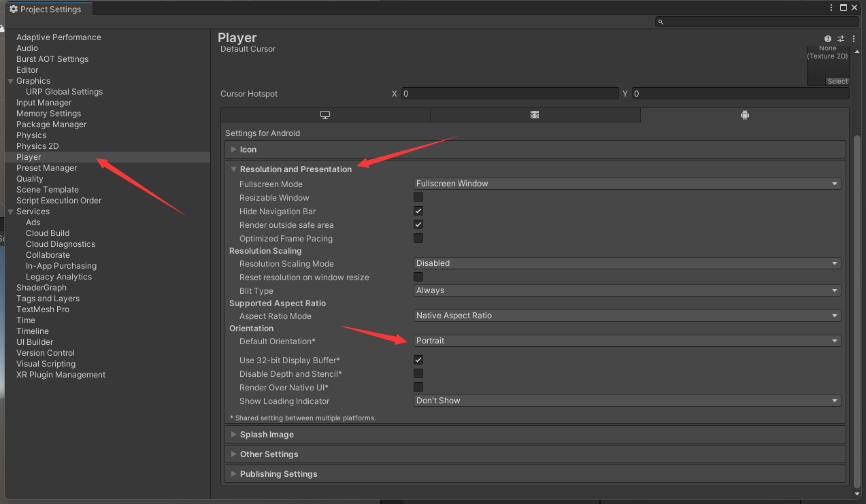Screen dimensions: 866x504
Task: Disable Use 32-bit Display Buffer checkbox
Action: [x=418, y=360]
